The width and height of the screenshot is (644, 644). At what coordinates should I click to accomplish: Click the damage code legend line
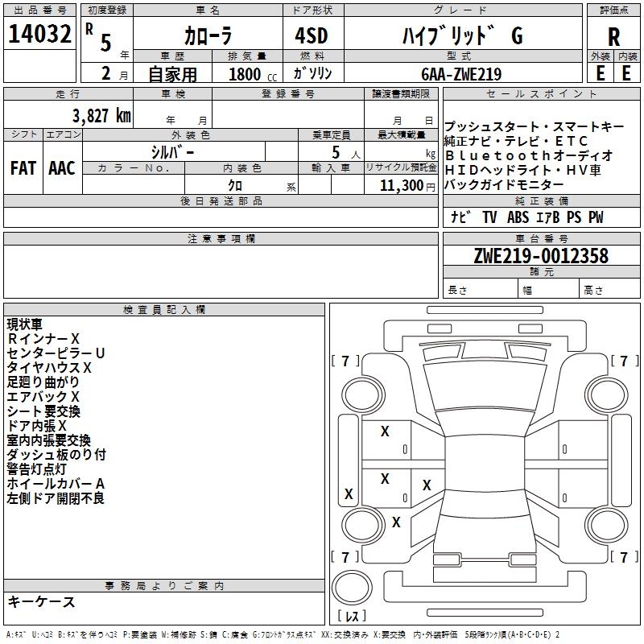283,635
